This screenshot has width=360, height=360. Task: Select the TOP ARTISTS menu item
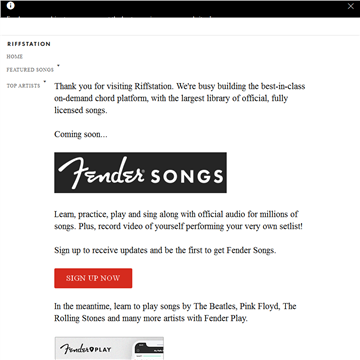(23, 86)
